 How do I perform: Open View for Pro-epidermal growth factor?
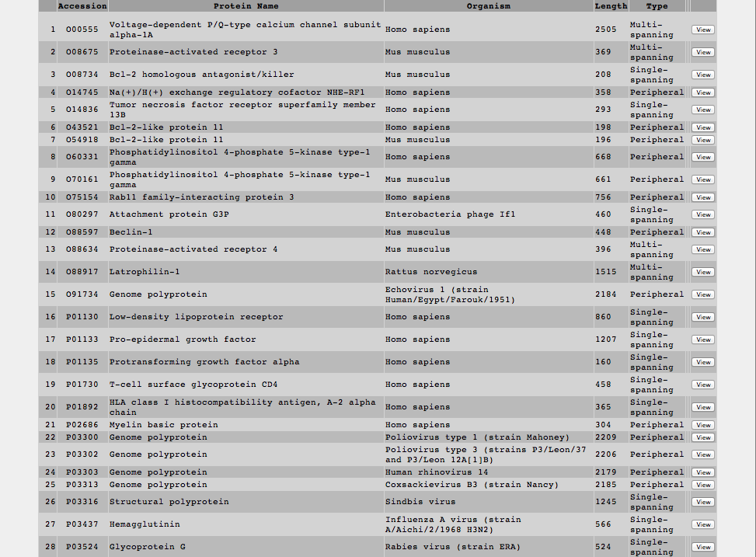coord(702,339)
